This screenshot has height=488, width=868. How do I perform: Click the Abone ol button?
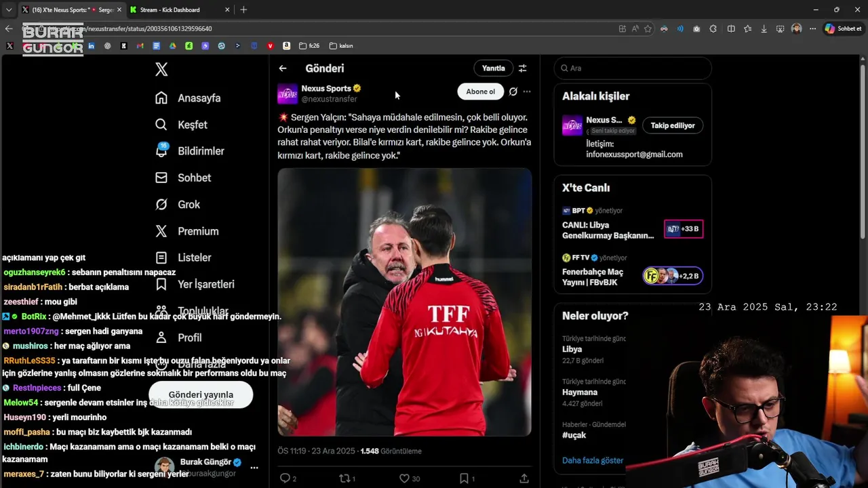click(x=480, y=91)
